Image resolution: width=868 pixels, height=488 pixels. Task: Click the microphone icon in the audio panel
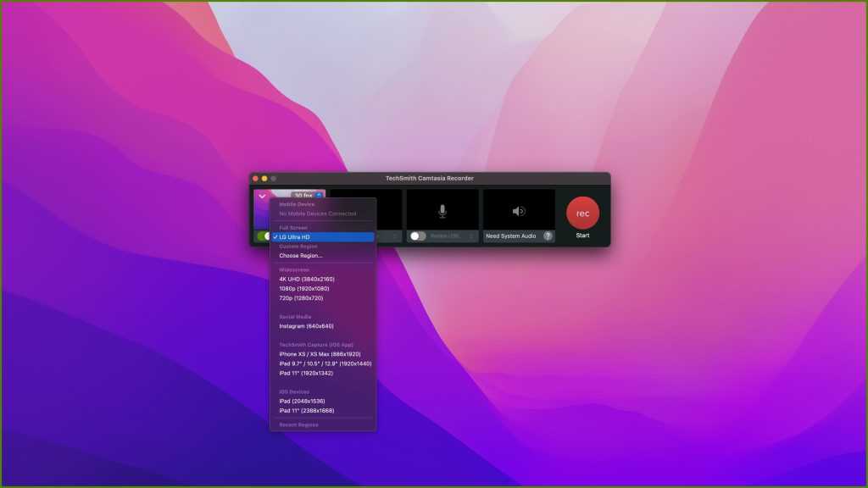coord(442,213)
